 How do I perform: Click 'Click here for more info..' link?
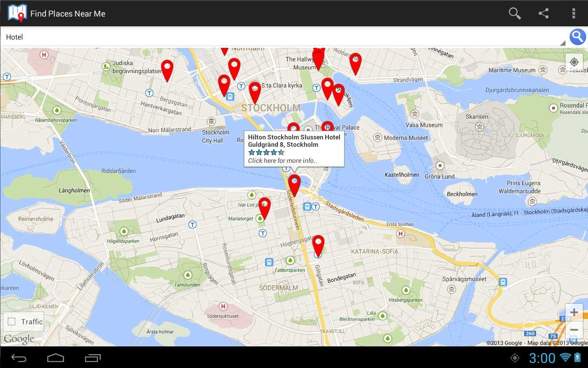click(x=283, y=161)
